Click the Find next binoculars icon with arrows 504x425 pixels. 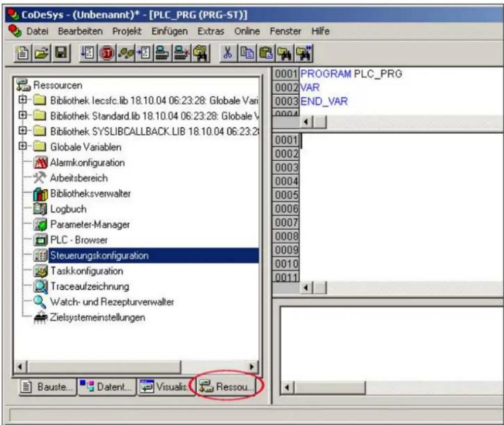304,53
